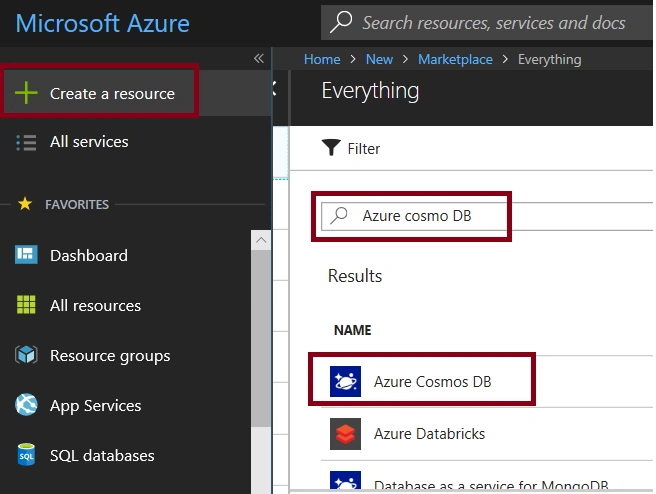Open the App Services globe icon

tap(26, 405)
